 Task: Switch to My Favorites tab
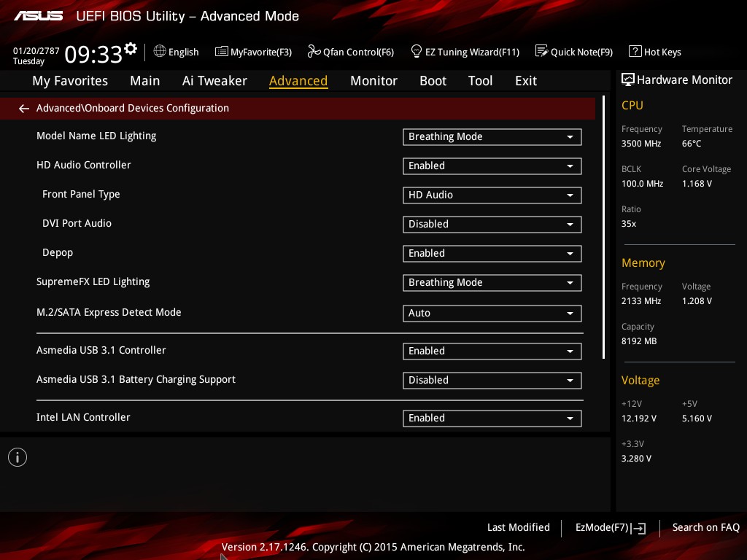pyautogui.click(x=70, y=81)
